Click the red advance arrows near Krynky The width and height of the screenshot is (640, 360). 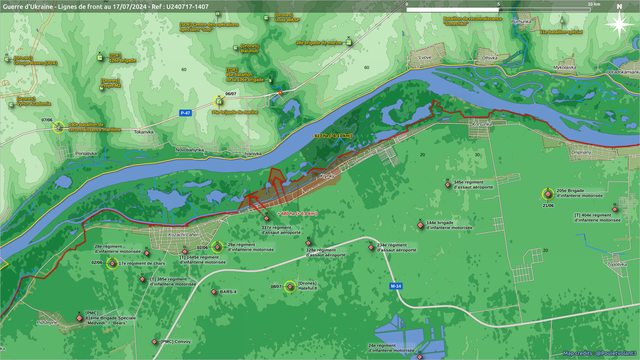pos(267,190)
